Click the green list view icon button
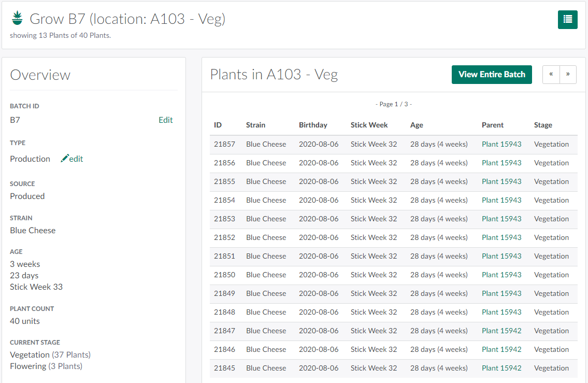The height and width of the screenshot is (383, 588). 567,20
